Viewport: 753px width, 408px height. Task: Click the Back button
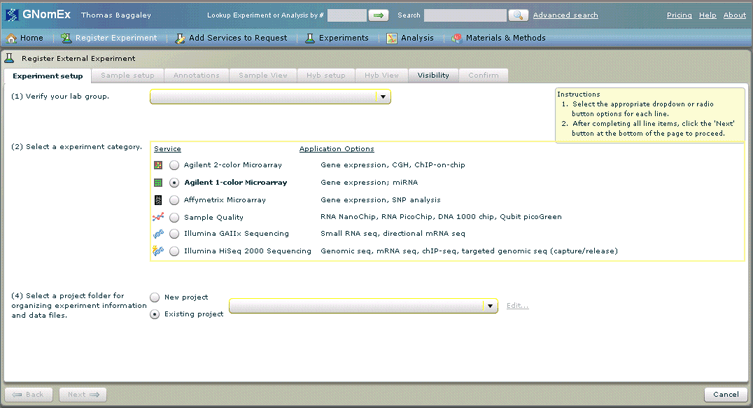click(29, 395)
